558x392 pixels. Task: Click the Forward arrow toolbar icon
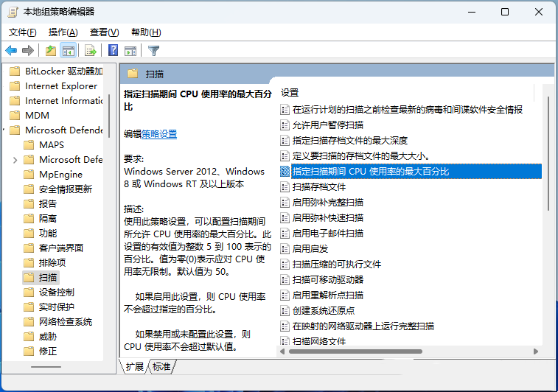click(x=28, y=51)
